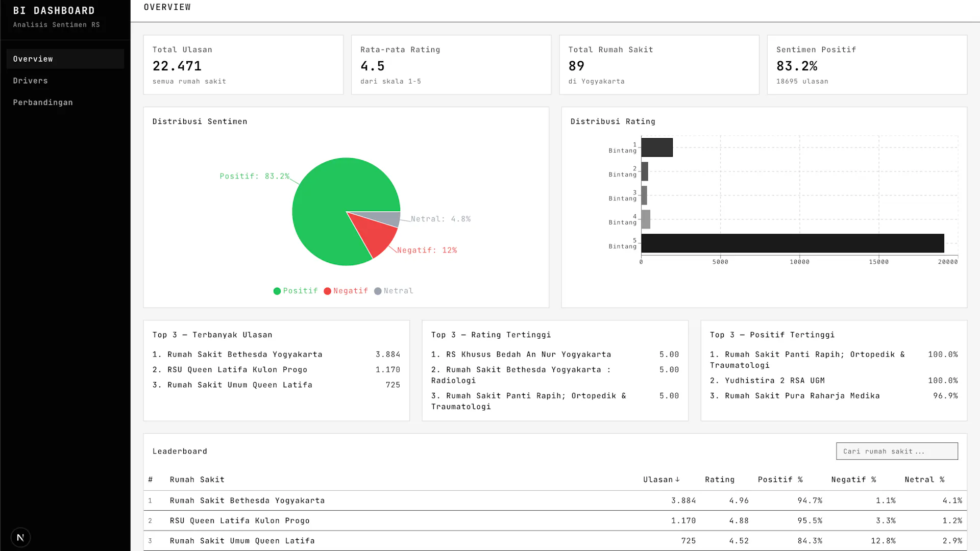980x551 pixels.
Task: Click Rumah Sakit Bethesda Yogyakarta in Terbanyak Ulasan
Action: 245,354
